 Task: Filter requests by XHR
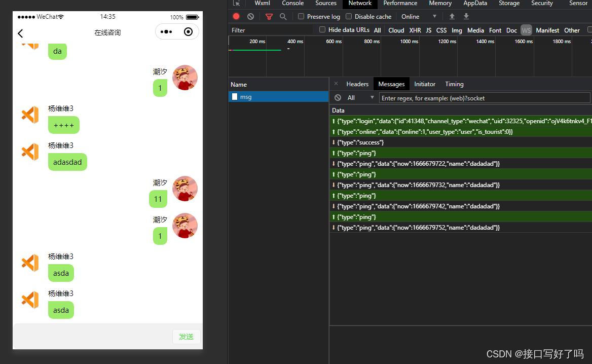click(x=415, y=30)
